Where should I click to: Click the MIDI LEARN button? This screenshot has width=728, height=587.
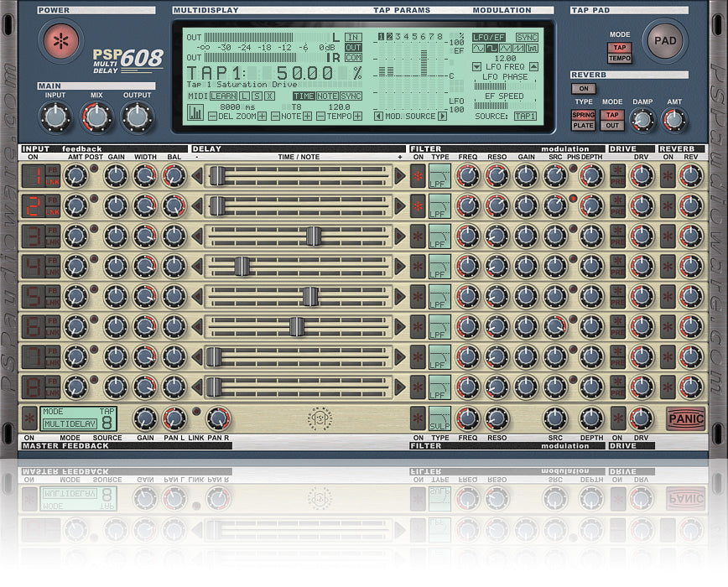point(223,96)
